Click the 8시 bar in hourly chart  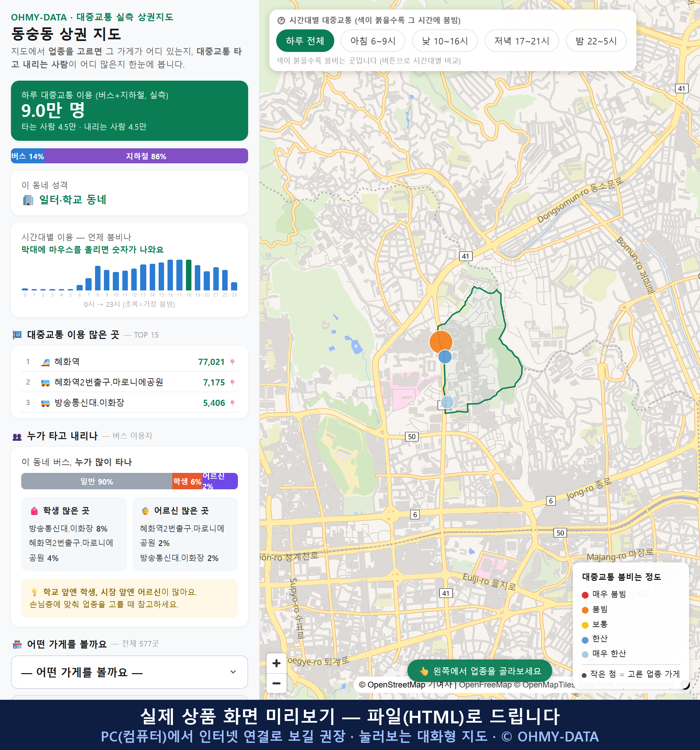coord(98,278)
